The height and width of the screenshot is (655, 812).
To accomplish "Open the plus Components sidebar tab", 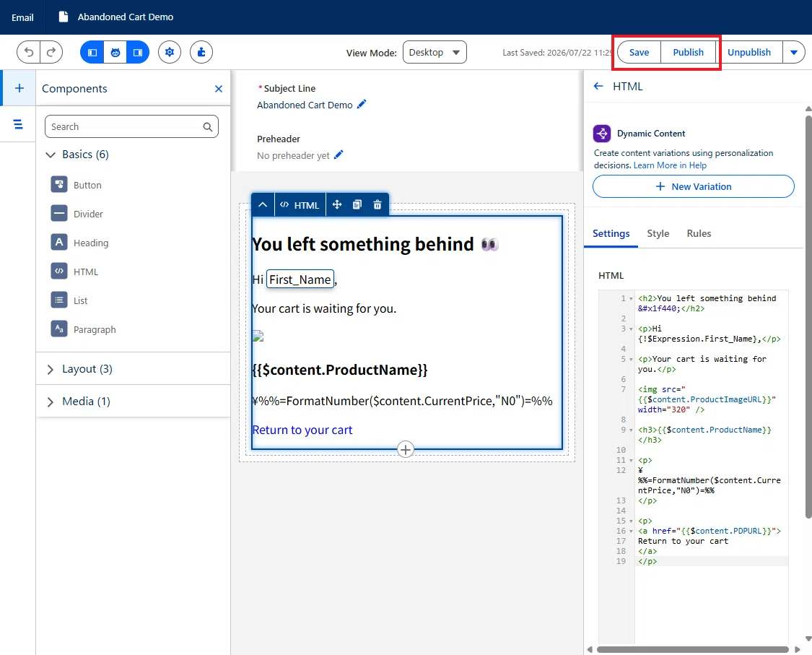I will coord(19,88).
